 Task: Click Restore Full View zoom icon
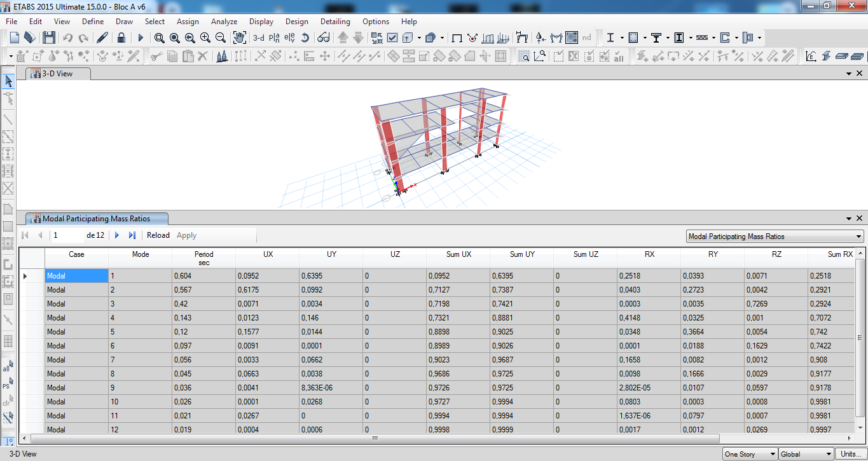175,38
